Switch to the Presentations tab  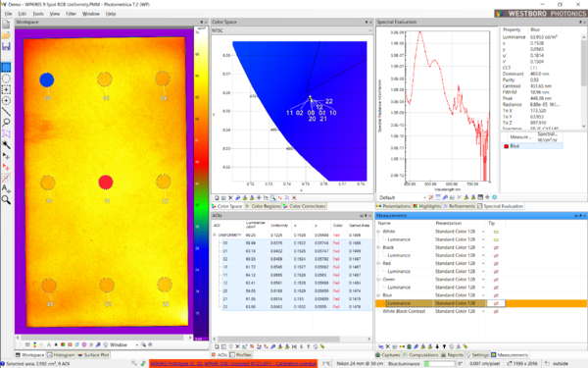click(x=393, y=206)
